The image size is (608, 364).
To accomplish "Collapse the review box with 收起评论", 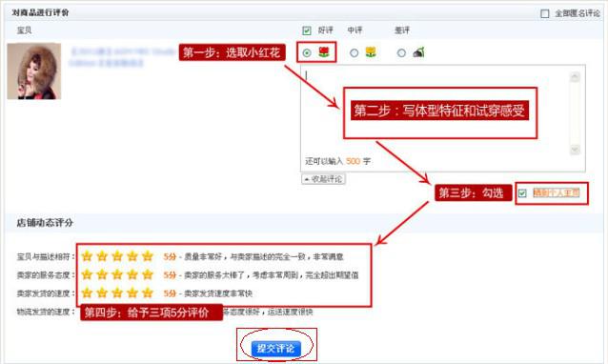I will [323, 179].
